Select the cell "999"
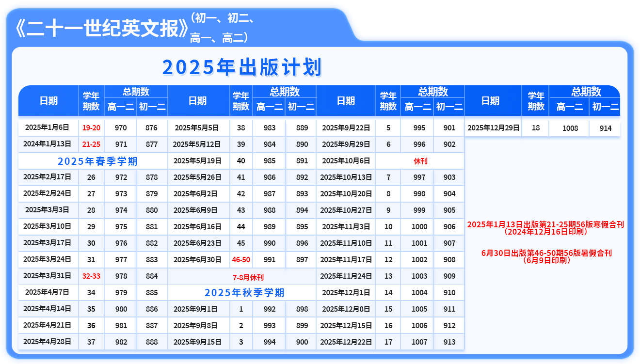 pyautogui.click(x=419, y=210)
